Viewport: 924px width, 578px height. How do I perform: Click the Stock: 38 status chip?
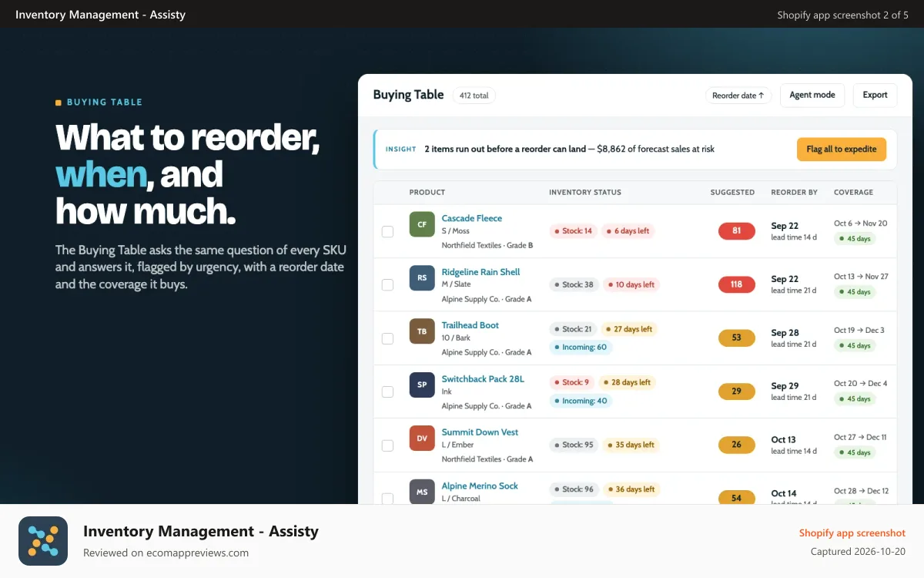click(x=574, y=284)
